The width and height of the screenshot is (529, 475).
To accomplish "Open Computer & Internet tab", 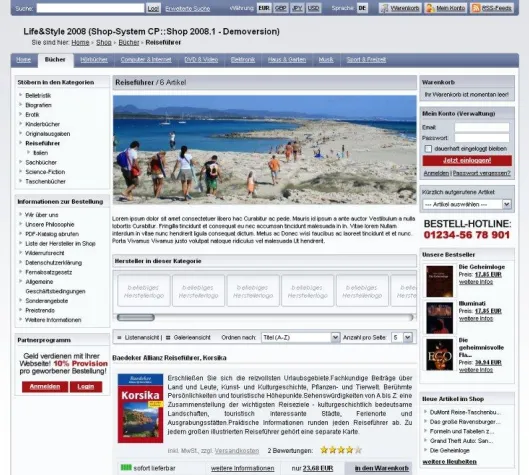I will click(x=146, y=60).
